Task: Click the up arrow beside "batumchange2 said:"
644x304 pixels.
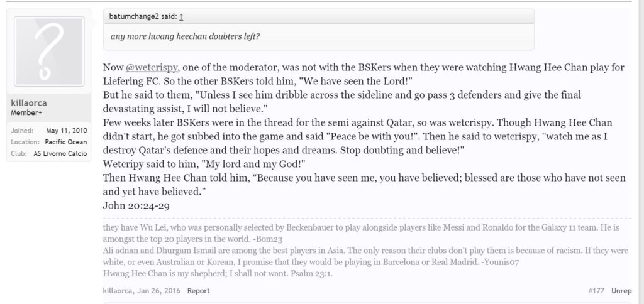Action: [x=182, y=18]
